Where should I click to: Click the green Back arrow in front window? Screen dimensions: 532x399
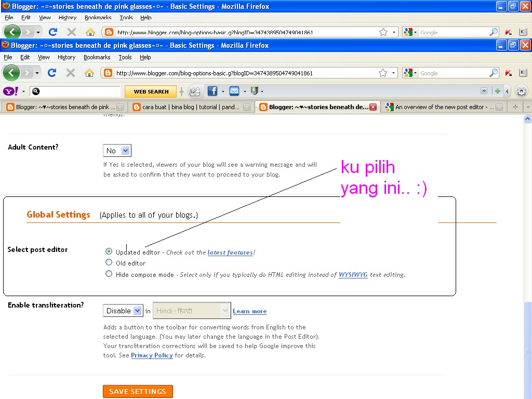click(11, 73)
